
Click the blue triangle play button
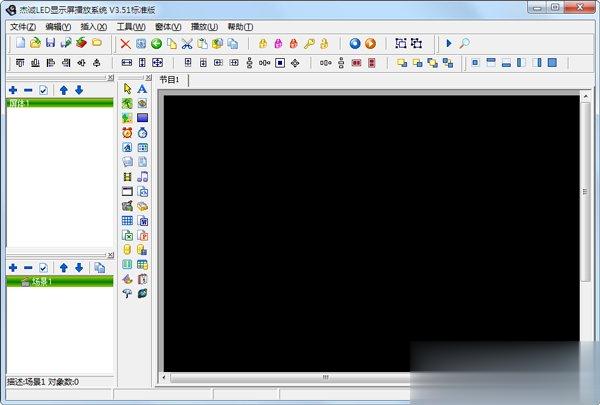click(449, 43)
